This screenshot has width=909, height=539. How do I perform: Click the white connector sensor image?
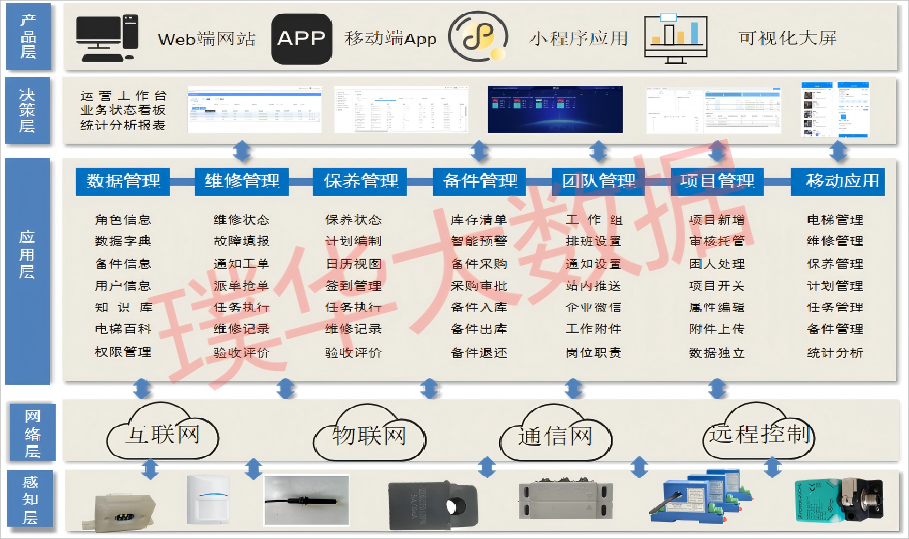click(x=119, y=510)
